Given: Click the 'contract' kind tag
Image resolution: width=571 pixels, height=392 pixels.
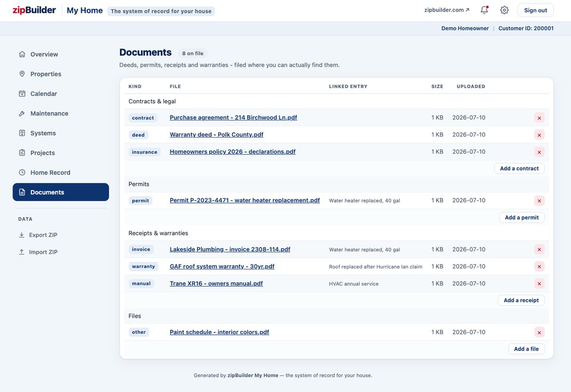Looking at the screenshot, I should pyautogui.click(x=143, y=118).
